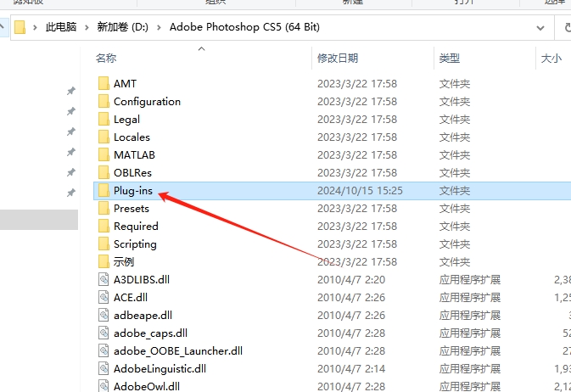Select the adobe_OOBE_Launcher.dll file name

point(178,351)
